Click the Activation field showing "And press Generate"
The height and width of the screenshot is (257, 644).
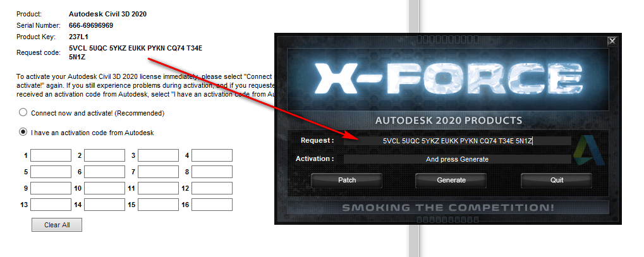click(x=457, y=159)
